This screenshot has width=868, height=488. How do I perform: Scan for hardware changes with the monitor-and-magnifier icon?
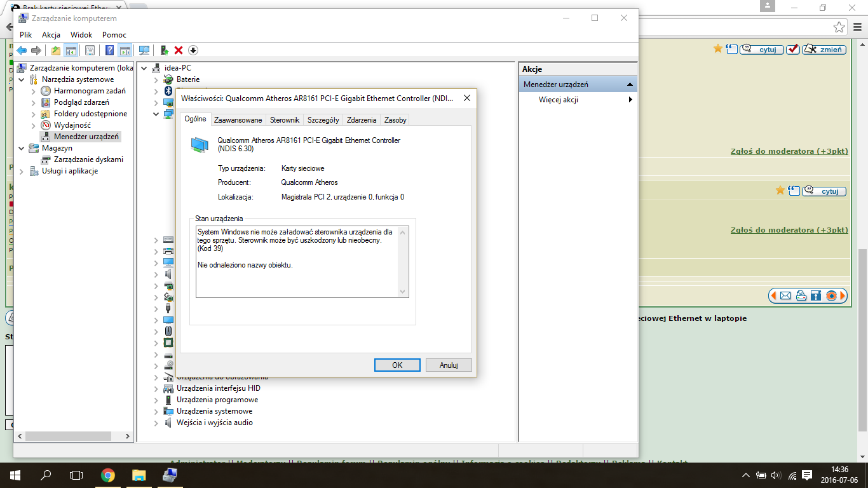click(x=144, y=51)
